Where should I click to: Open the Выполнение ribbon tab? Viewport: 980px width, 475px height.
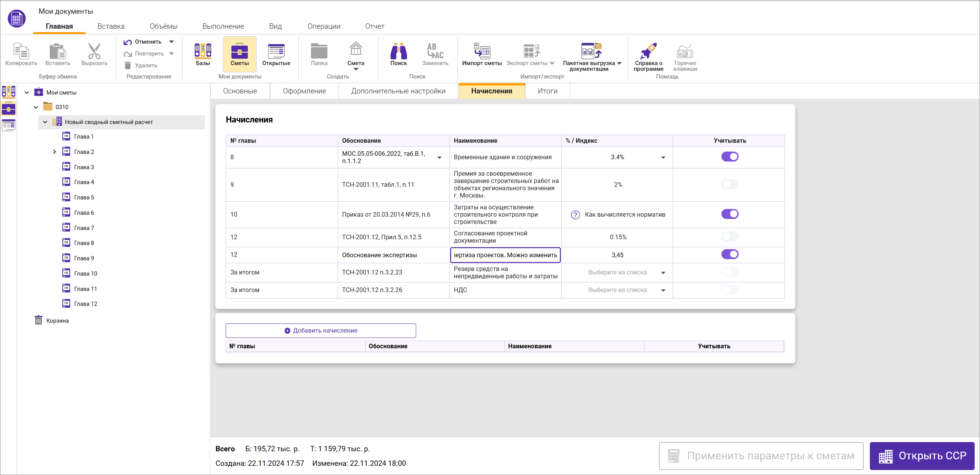(223, 26)
